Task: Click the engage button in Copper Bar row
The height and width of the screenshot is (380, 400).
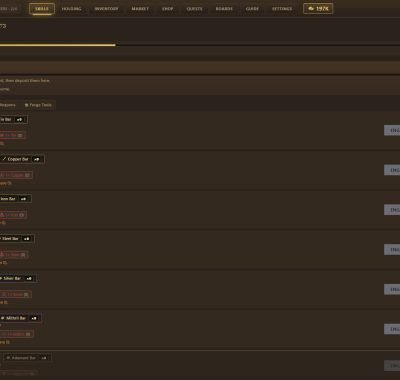Action: point(392,170)
